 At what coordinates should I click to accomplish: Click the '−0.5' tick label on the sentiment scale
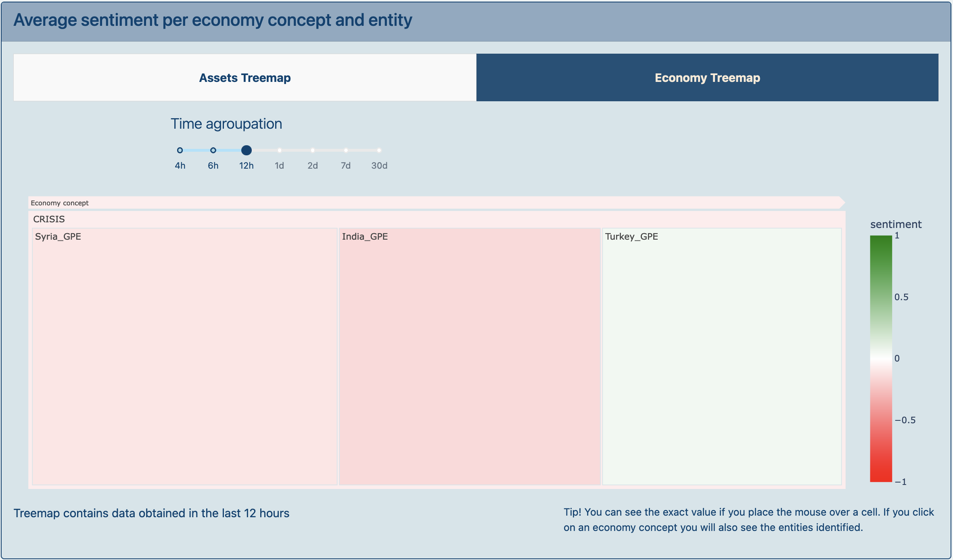905,420
